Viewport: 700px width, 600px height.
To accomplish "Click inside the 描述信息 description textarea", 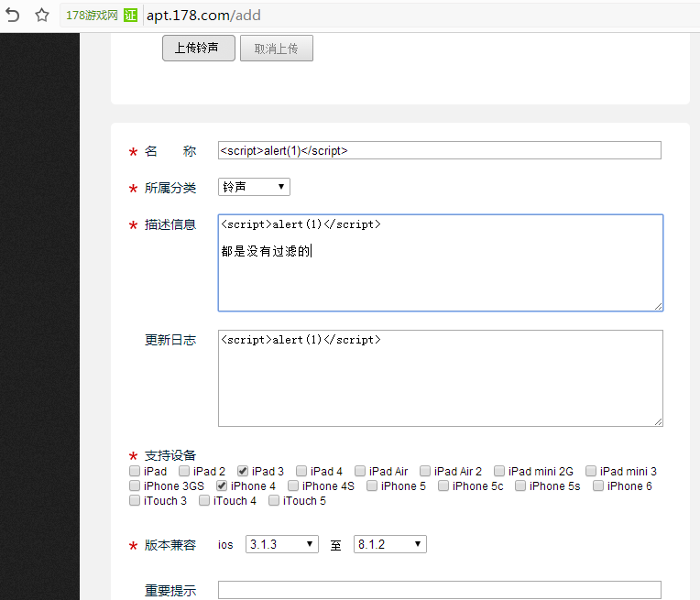I will click(x=441, y=263).
